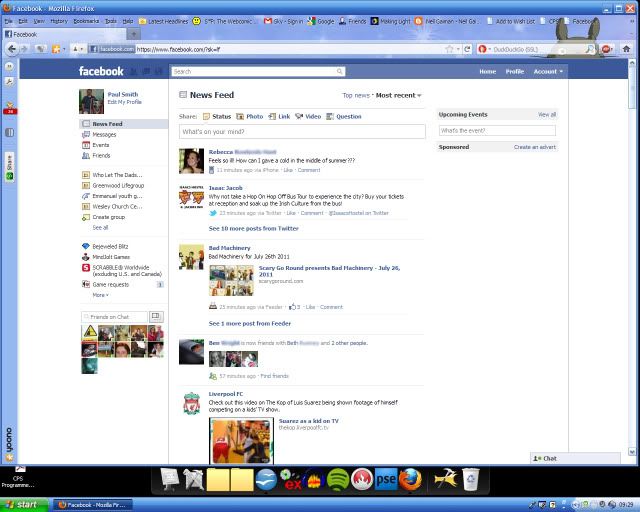Click the What's the event field

pyautogui.click(x=497, y=131)
